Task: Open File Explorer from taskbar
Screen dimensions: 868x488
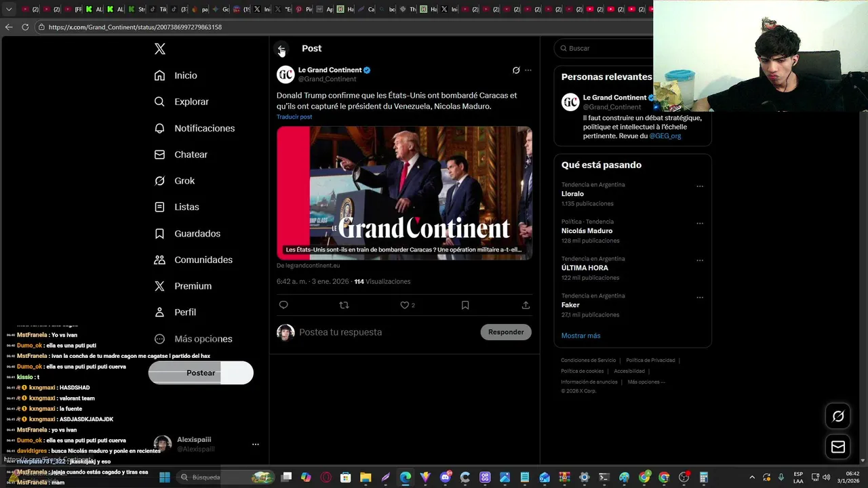Action: point(366,477)
